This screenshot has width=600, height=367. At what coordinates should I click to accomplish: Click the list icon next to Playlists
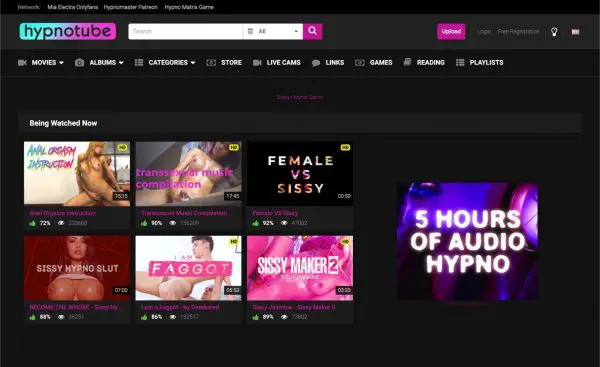pos(460,62)
